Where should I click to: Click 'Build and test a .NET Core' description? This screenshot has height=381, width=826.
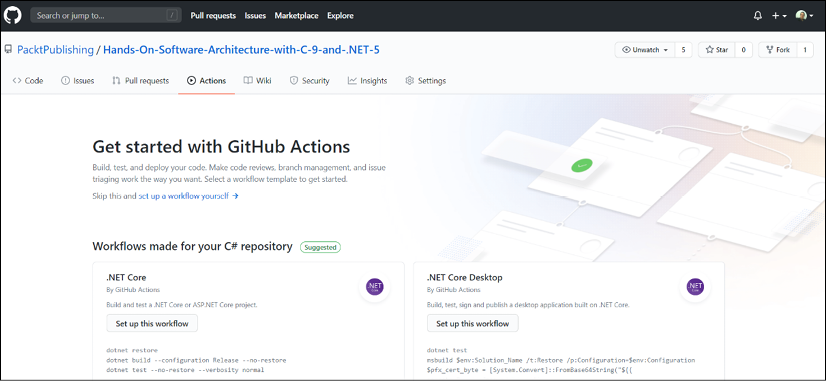click(182, 305)
